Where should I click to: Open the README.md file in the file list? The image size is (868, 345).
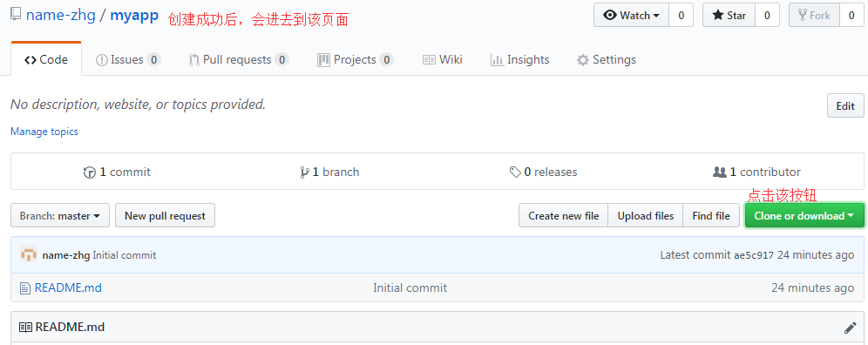point(68,288)
